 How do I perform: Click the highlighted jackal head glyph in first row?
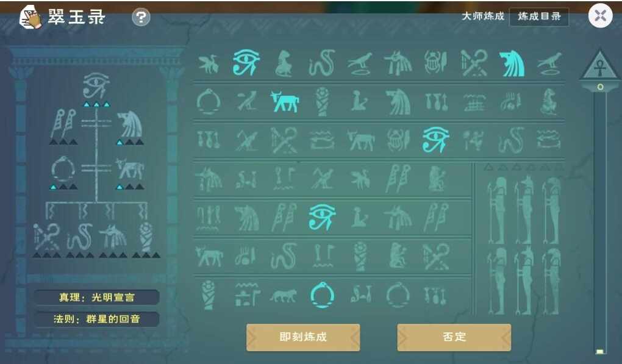(512, 63)
